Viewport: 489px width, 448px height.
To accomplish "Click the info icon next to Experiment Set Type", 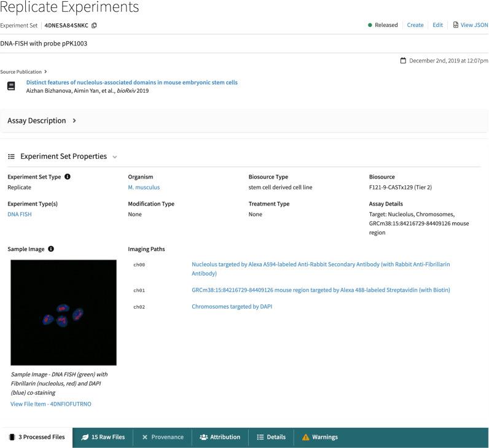I will pos(68,177).
